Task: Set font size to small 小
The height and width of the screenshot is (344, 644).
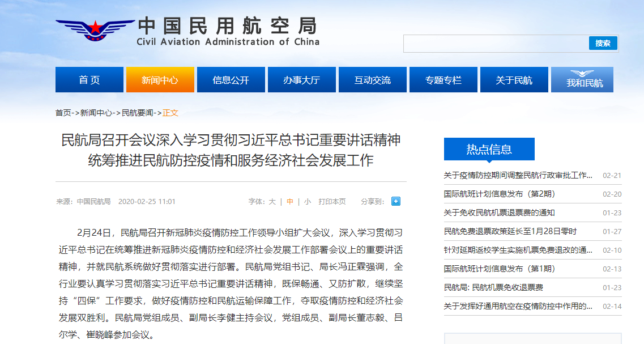Action: (308, 202)
